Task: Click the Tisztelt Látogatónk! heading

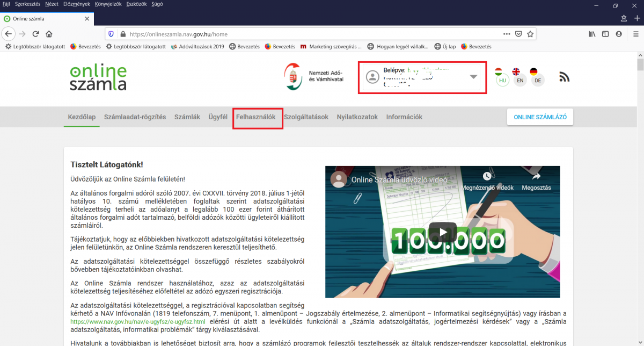Action: pyautogui.click(x=107, y=164)
